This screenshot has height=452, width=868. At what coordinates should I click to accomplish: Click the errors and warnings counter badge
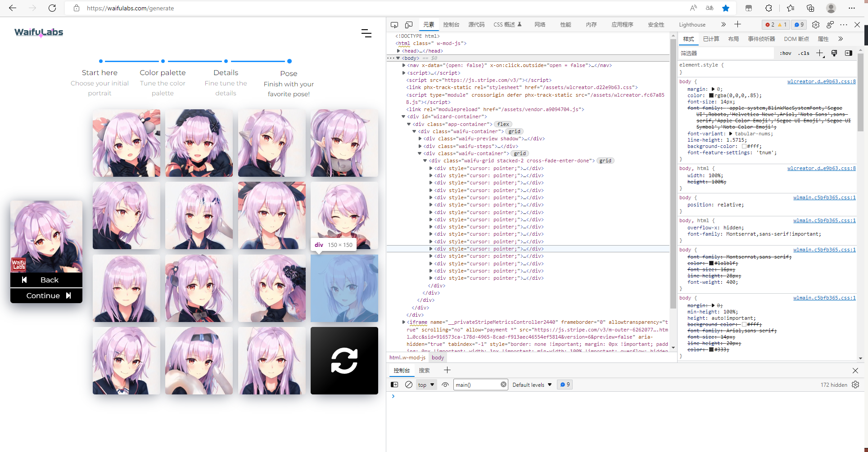click(776, 25)
